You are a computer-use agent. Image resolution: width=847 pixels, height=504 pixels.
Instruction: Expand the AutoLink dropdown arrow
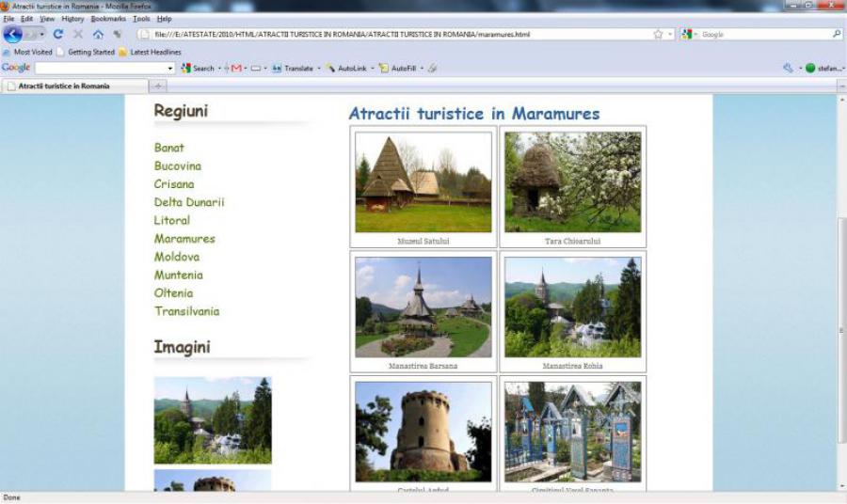[372, 68]
